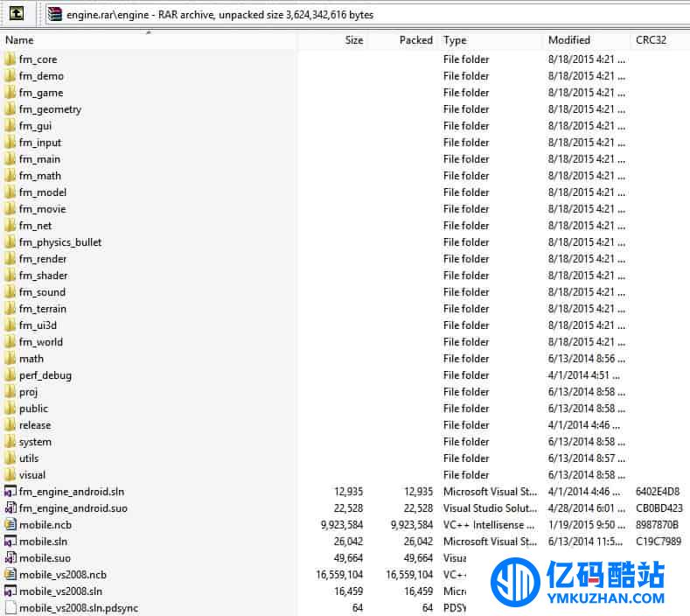Click the mobile.ncb file icon
The width and height of the screenshot is (690, 616).
coord(10,525)
